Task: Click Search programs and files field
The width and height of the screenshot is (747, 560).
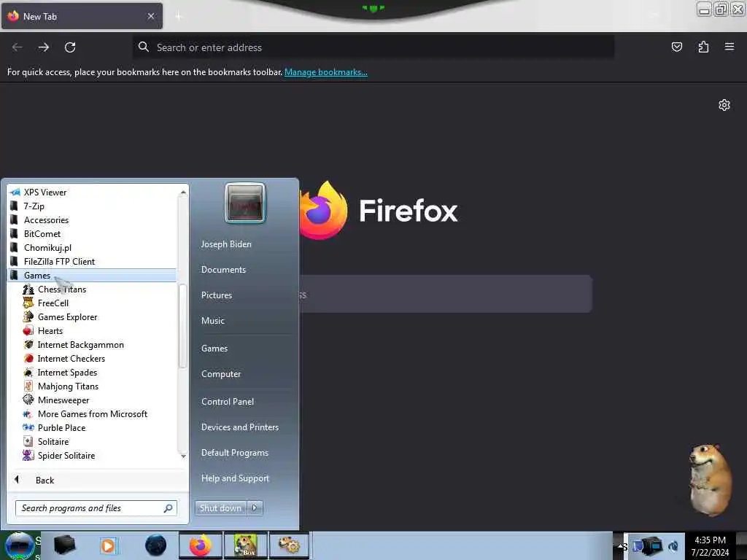Action: pos(96,508)
